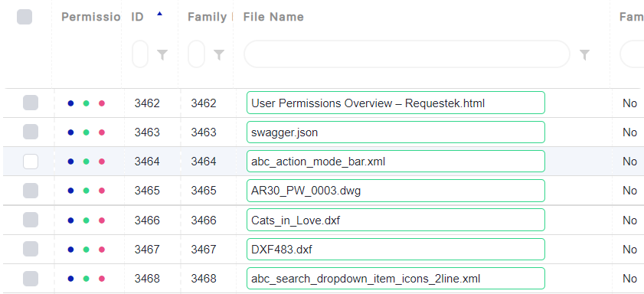The image size is (644, 294).
Task: Click the No value in row 3464
Action: coord(629,162)
